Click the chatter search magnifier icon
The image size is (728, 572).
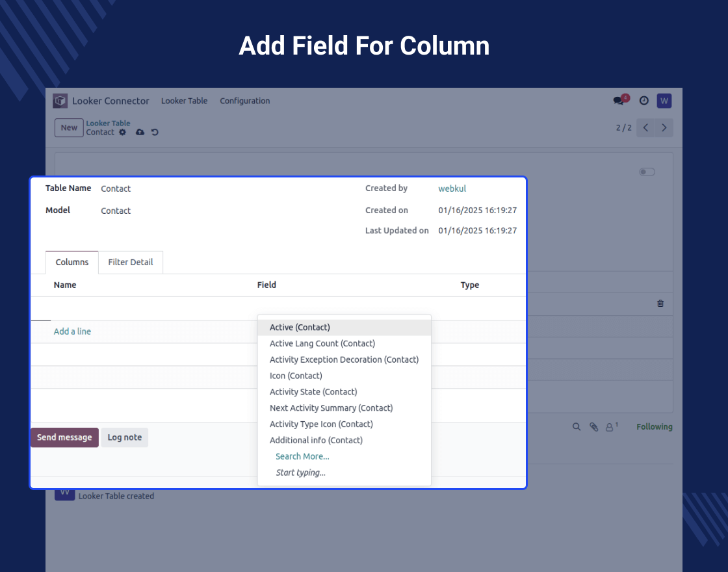pos(576,426)
